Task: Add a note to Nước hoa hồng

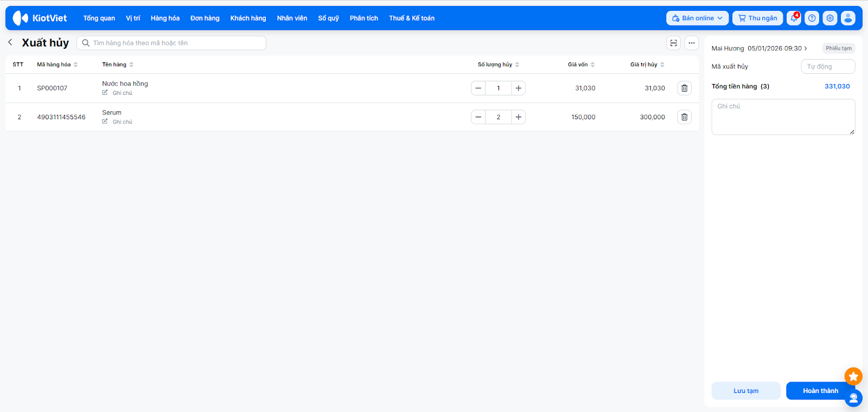Action: point(117,93)
